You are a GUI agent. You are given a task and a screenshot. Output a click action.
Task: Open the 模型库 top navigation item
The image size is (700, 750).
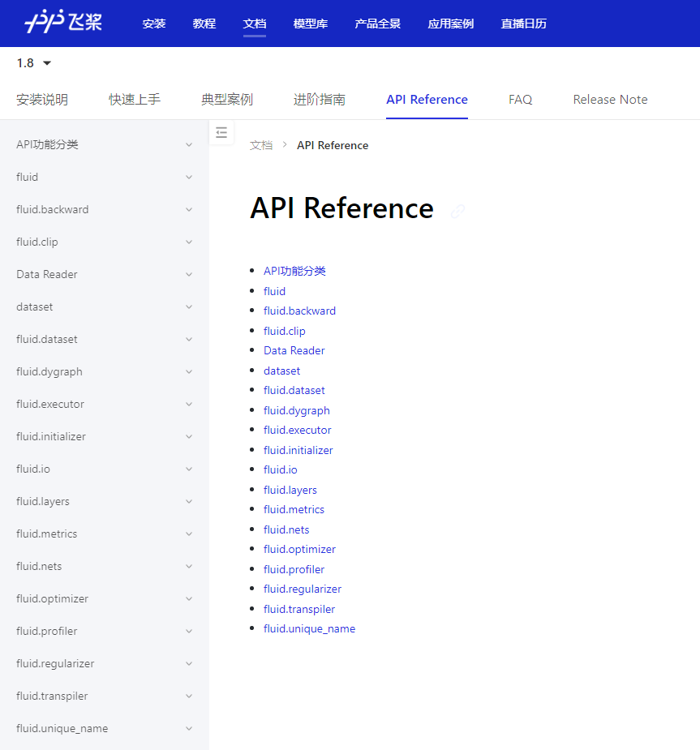click(x=311, y=24)
